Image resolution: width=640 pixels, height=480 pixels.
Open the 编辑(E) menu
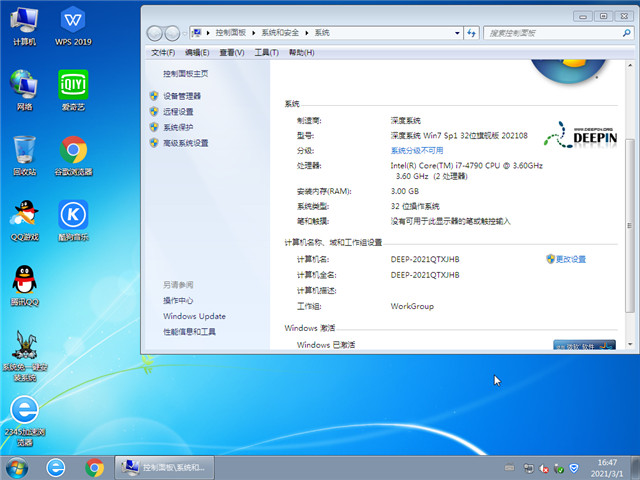[197, 53]
